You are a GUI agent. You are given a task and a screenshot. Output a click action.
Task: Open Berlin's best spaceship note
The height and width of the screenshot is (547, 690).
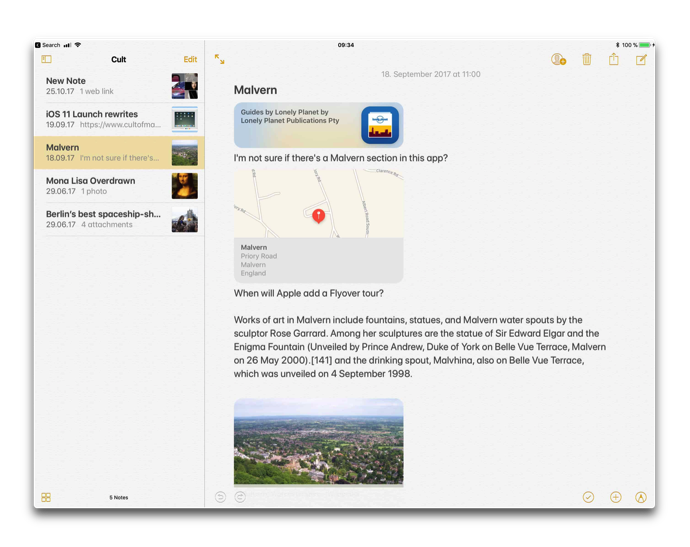tap(119, 219)
